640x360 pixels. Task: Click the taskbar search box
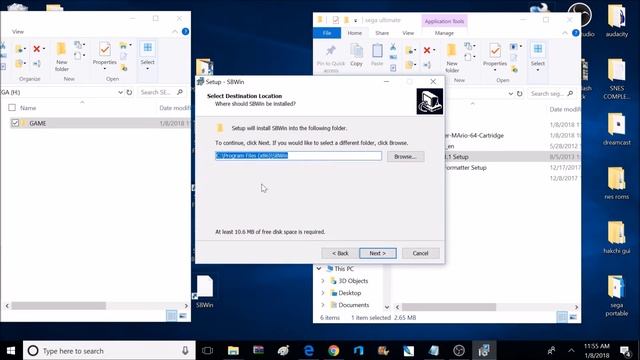coord(109,351)
